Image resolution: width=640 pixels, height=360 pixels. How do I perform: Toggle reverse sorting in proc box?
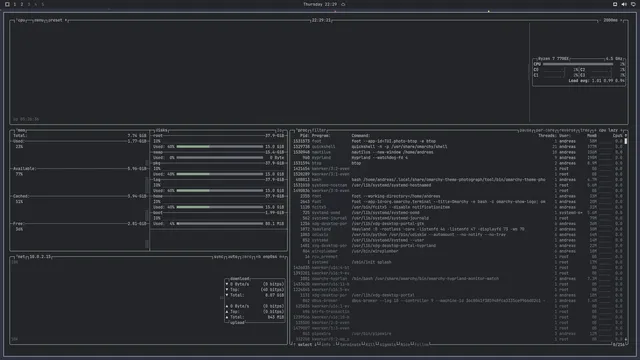coord(567,130)
